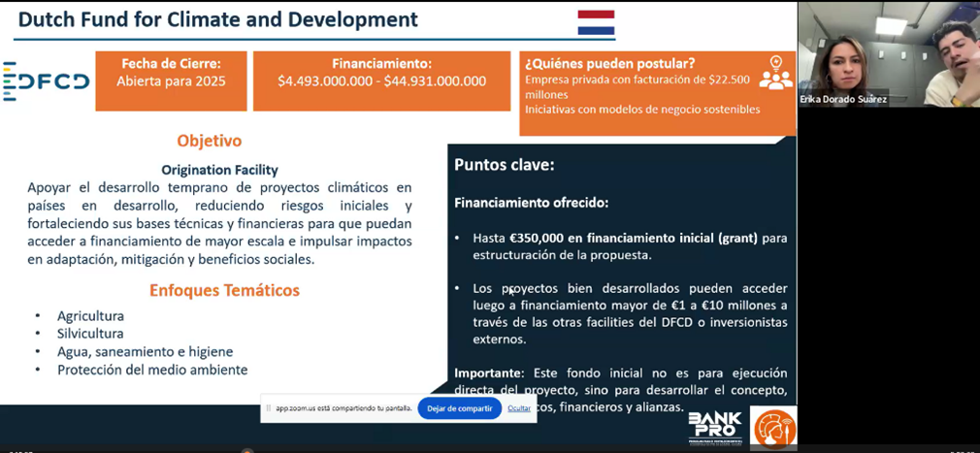Screen dimensions: 980x453
Task: Click the Netherlands flag icon
Action: (x=596, y=22)
